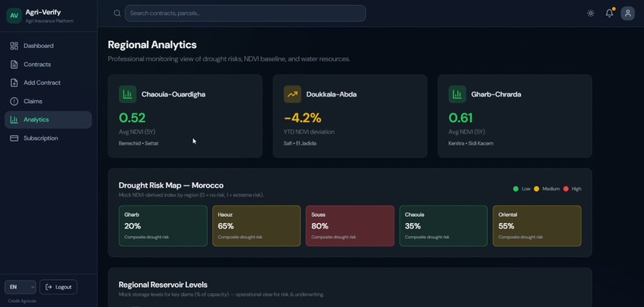
Task: Select the Analytics menu entry
Action: tap(48, 120)
